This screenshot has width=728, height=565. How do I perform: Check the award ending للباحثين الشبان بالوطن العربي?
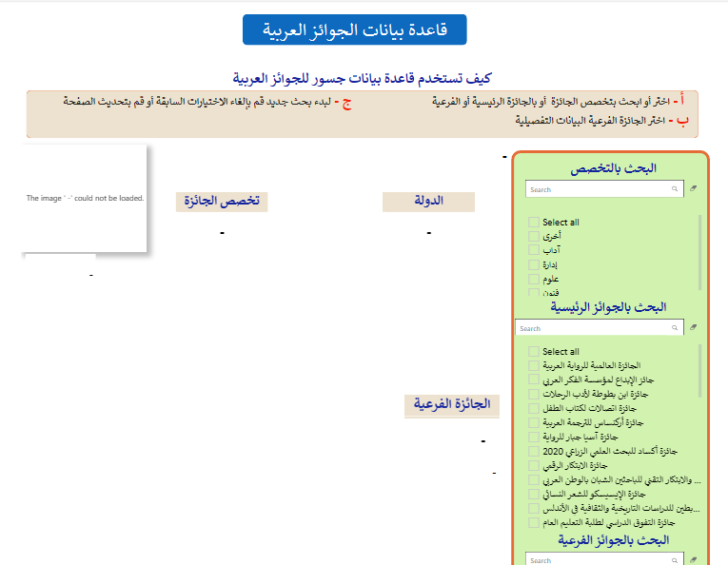coord(534,479)
